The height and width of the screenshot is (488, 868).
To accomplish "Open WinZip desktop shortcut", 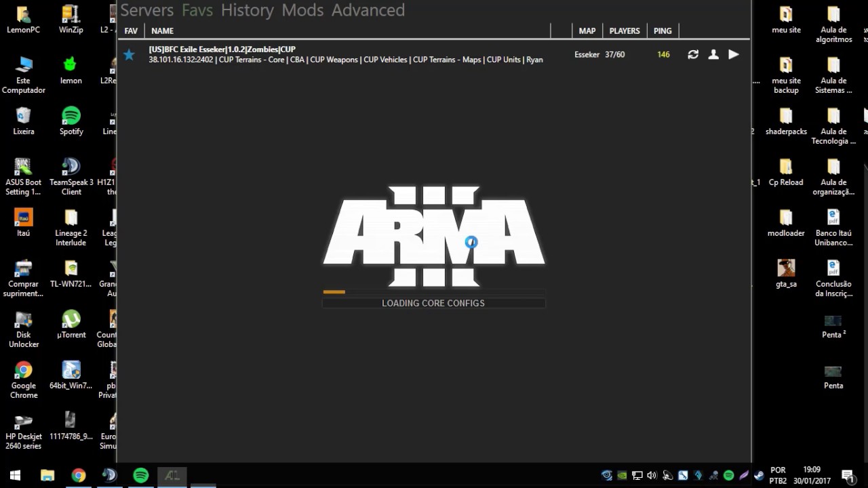I will click(71, 20).
